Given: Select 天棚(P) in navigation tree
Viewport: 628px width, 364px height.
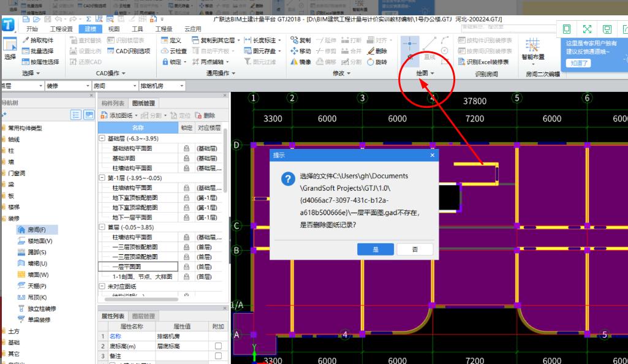Looking at the screenshot, I should point(32,286).
